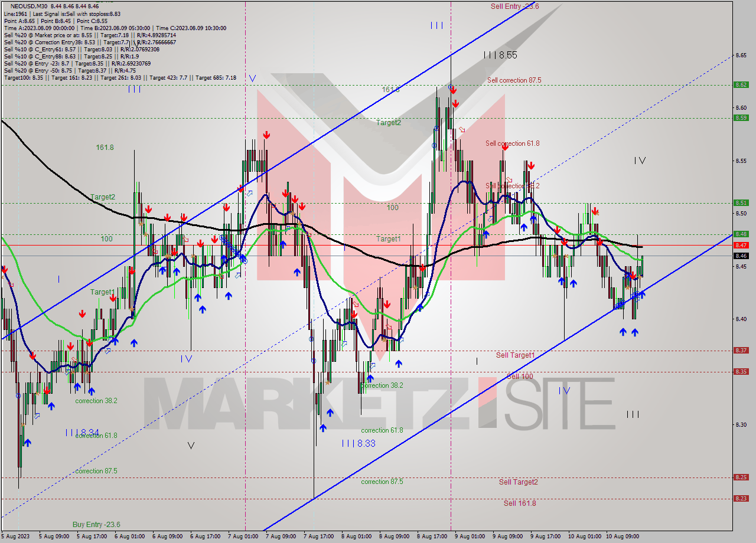Click the '7 Aug 01:00' time axis label
Screen dimensions: 756x543
click(242, 537)
